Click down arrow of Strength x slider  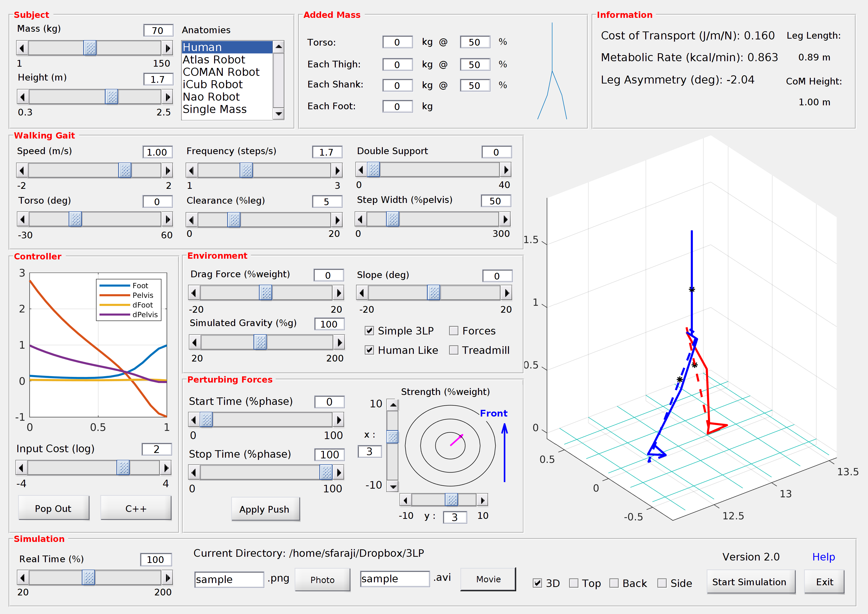pyautogui.click(x=393, y=487)
